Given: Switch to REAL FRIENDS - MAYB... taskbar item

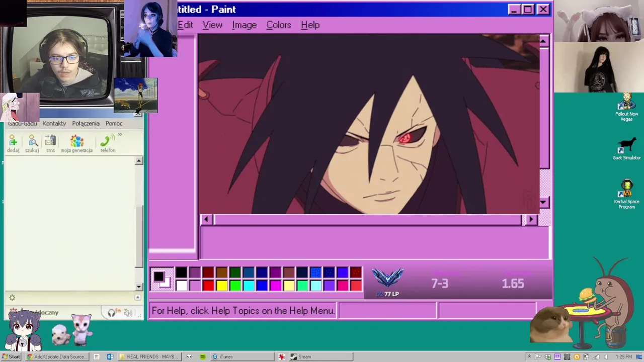Looking at the screenshot, I should [x=148, y=356].
